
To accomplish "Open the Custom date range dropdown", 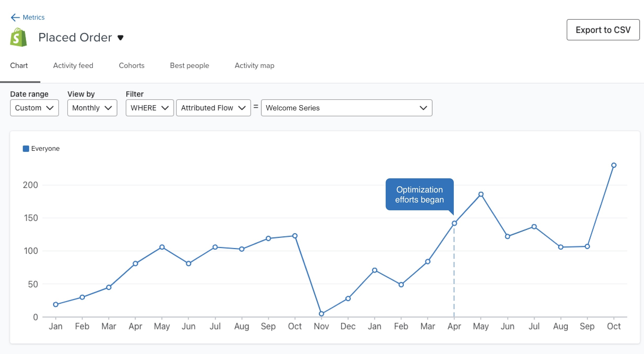I will [x=34, y=108].
